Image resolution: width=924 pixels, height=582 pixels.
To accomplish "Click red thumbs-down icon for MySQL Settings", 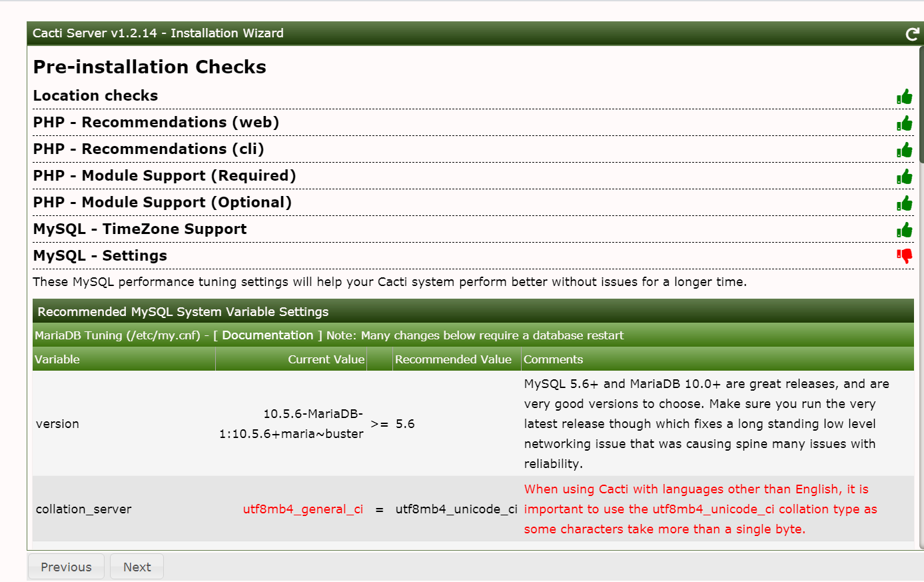I will click(905, 256).
